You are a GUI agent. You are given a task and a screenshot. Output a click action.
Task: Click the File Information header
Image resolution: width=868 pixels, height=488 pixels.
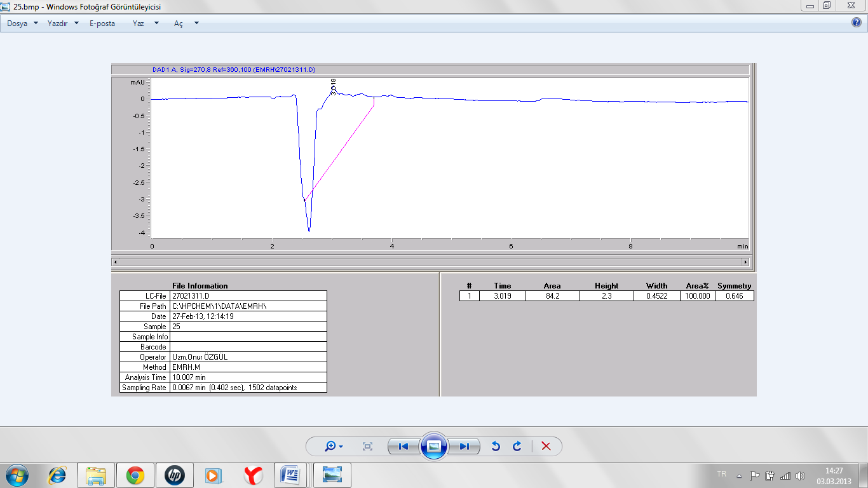coord(200,286)
